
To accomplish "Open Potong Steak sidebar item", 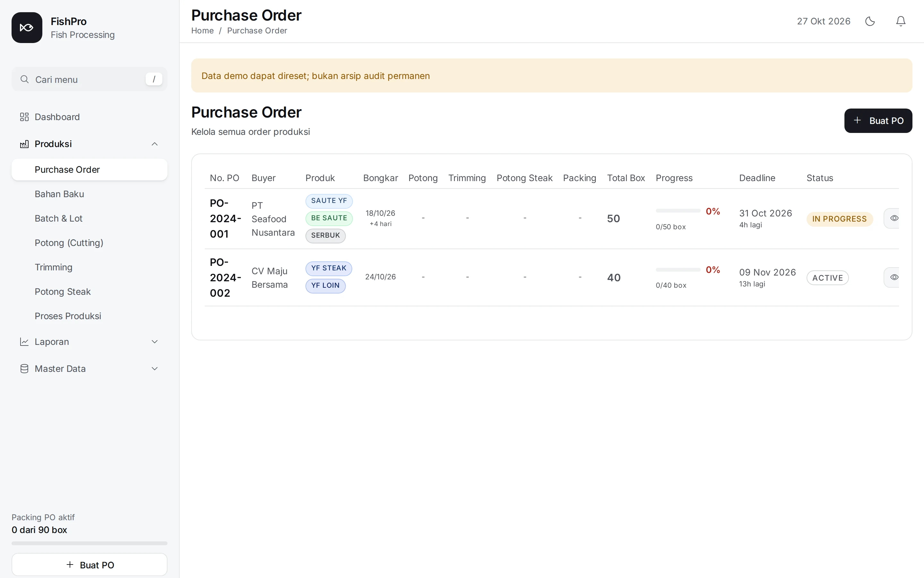I will point(89,292).
